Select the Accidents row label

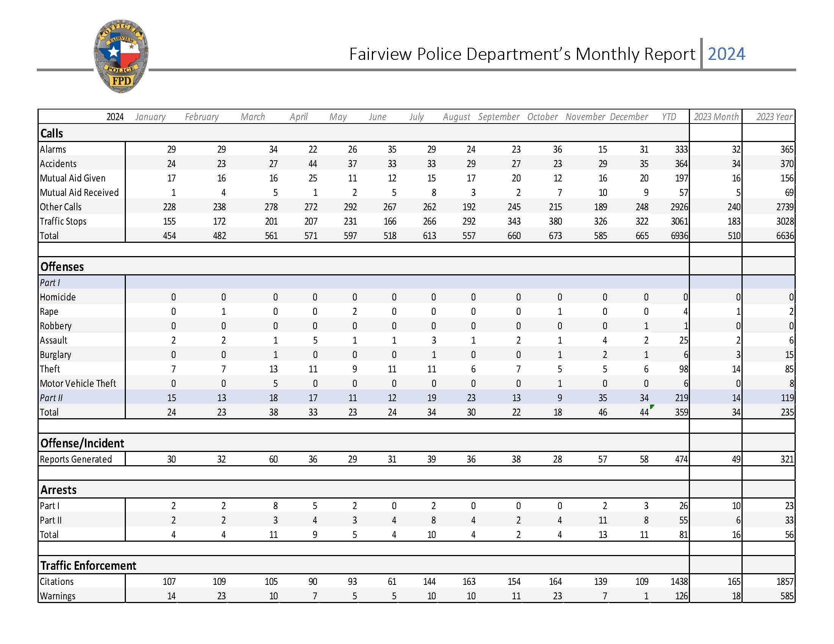pos(58,164)
